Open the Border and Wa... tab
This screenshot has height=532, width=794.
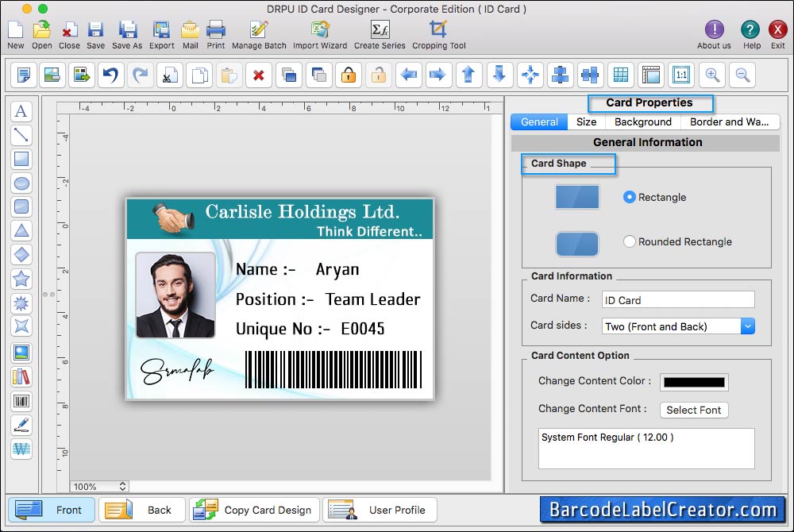pyautogui.click(x=730, y=122)
